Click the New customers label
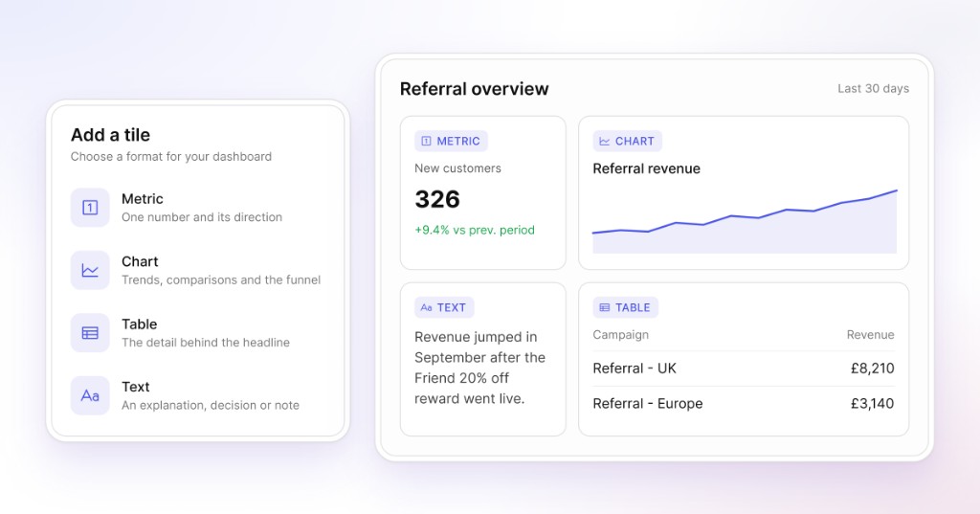This screenshot has height=514, width=980. pyautogui.click(x=457, y=168)
